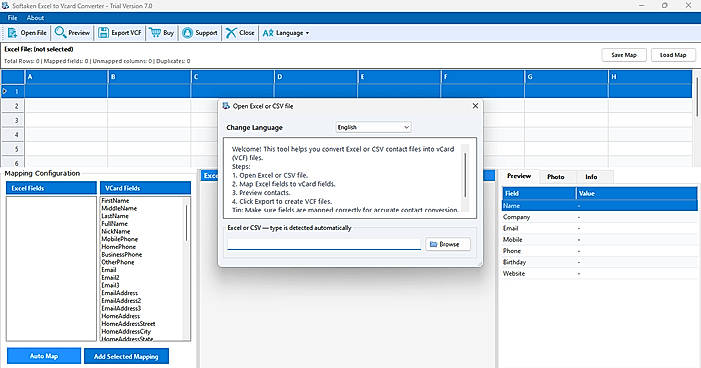Select Email2 in VCard Fields

(x=110, y=278)
